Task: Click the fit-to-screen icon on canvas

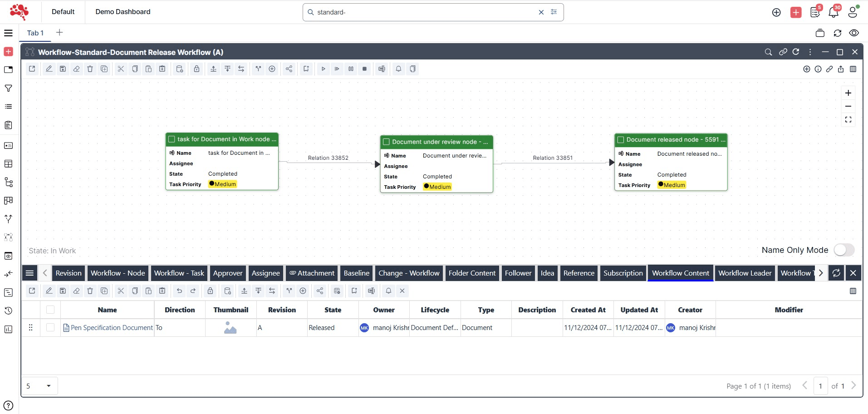Action: tap(848, 120)
